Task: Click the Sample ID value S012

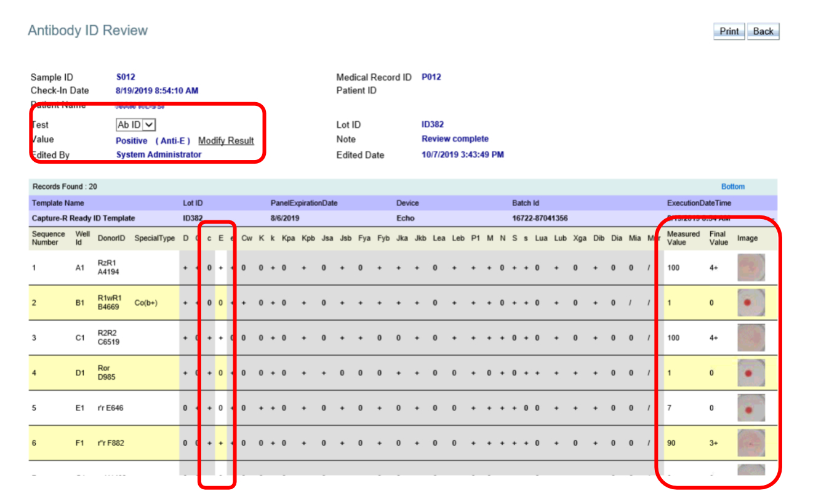Action: coord(126,77)
